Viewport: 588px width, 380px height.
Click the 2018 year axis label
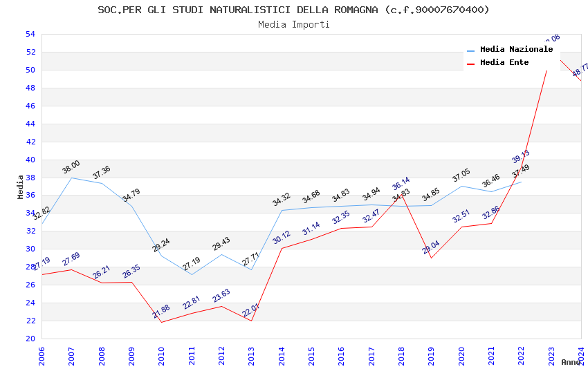[401, 356]
